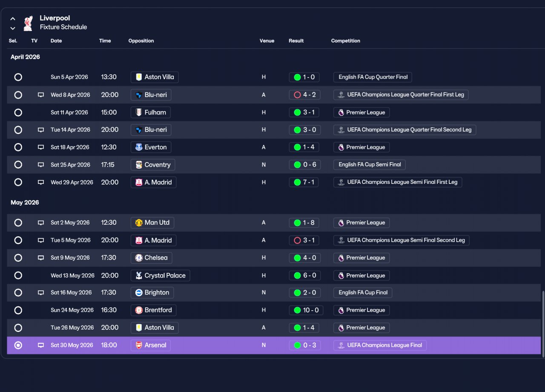
Task: Click the TV icon on Coventry fixture
Action: point(41,165)
